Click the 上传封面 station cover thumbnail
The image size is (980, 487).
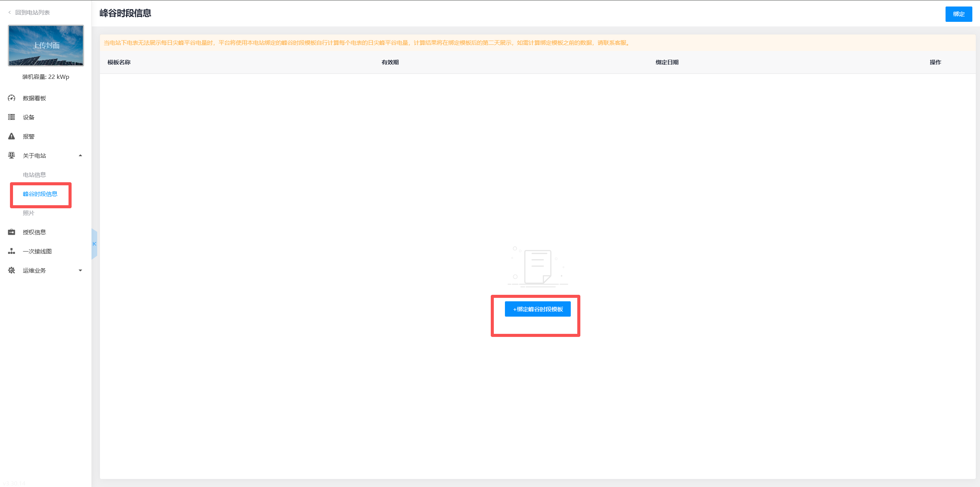pos(46,46)
